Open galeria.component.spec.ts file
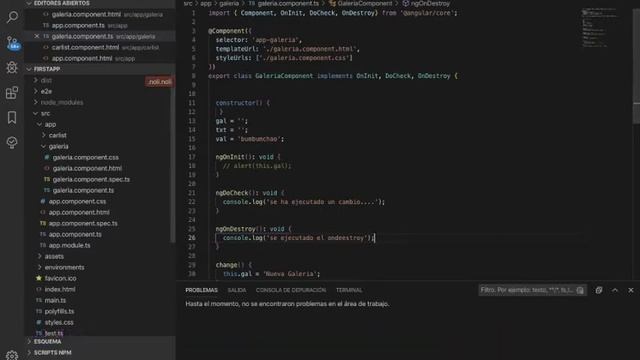This screenshot has width=640, height=360. pyautogui.click(x=91, y=180)
